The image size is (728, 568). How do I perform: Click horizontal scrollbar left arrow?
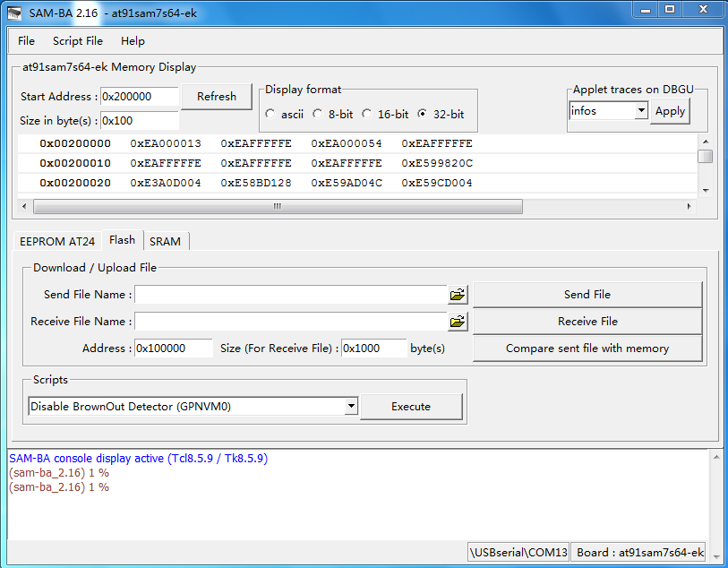pos(24,206)
